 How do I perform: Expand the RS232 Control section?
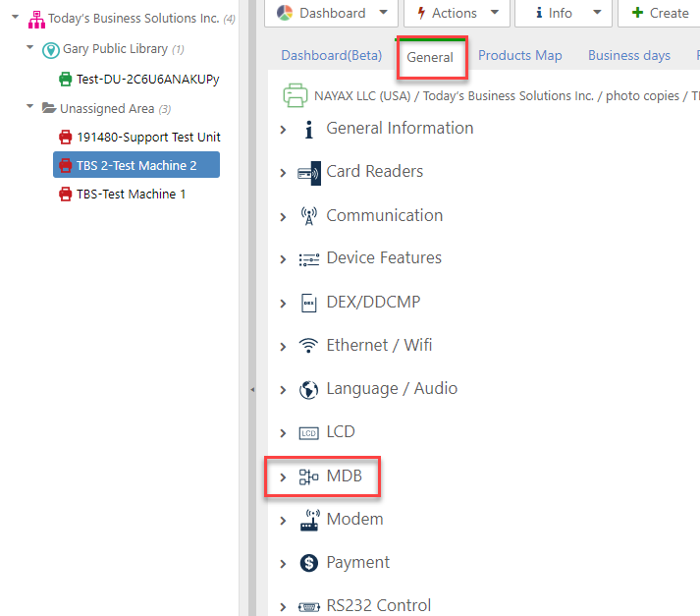click(284, 606)
